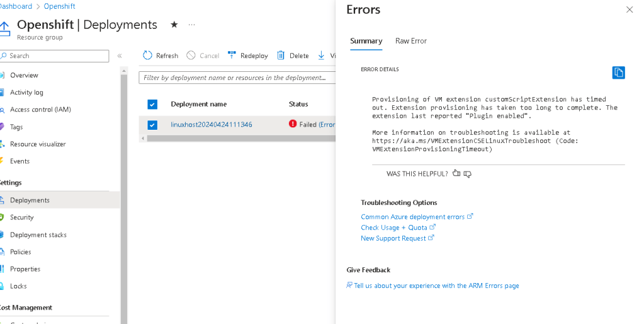Click the sidebar Search field
This screenshot has width=644, height=324.
pos(54,56)
